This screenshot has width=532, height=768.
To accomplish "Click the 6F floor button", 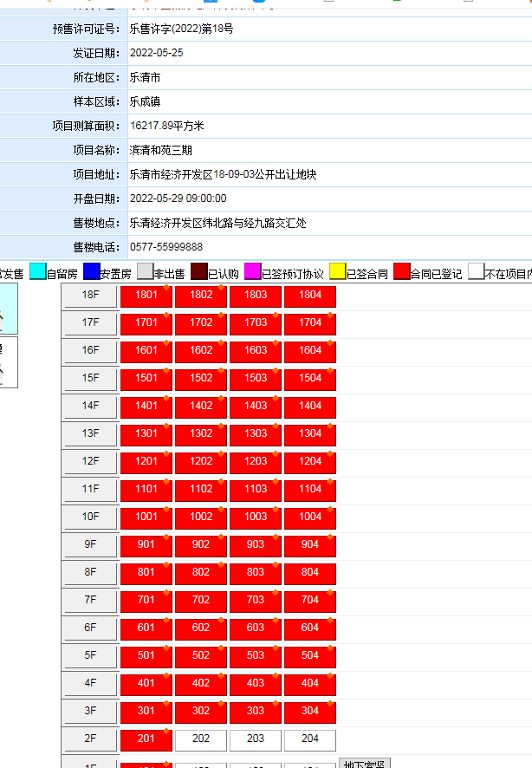I will [x=90, y=628].
